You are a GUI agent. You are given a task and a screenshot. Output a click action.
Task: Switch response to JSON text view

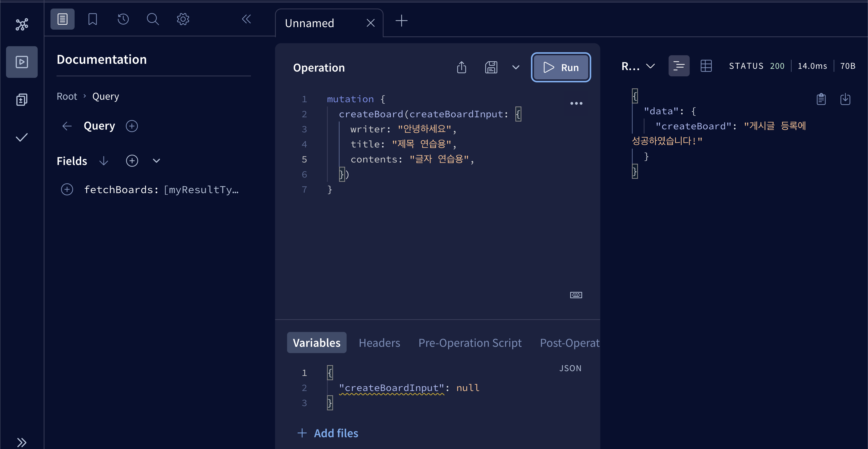click(679, 66)
